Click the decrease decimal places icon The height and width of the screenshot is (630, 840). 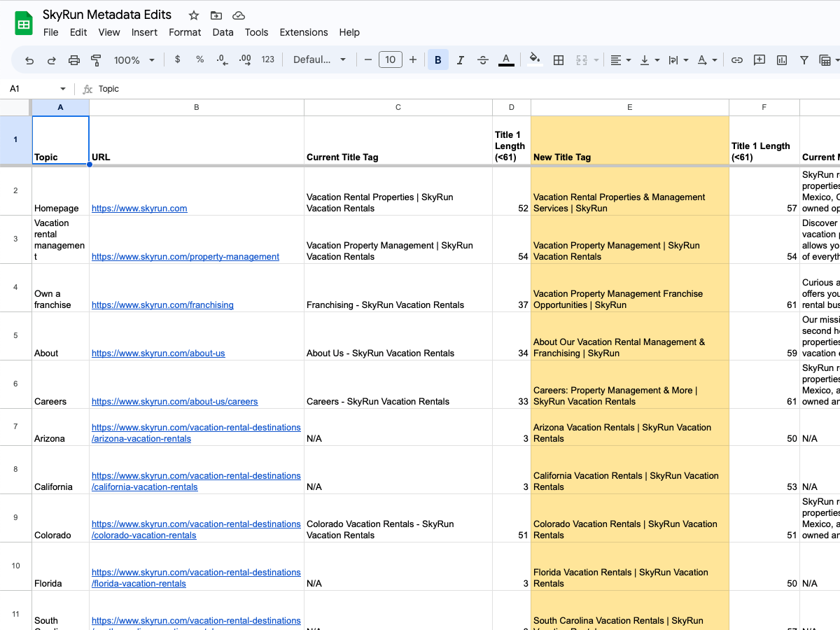222,59
